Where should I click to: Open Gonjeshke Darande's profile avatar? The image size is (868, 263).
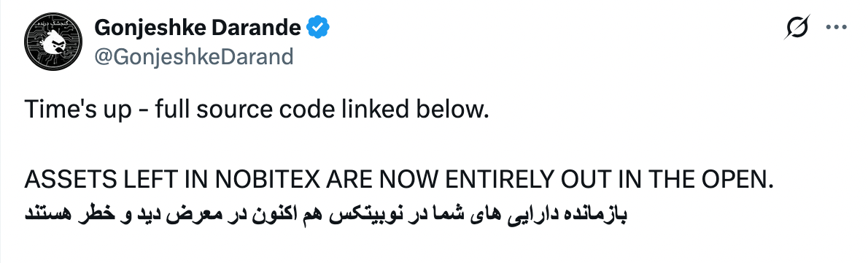coord(53,42)
